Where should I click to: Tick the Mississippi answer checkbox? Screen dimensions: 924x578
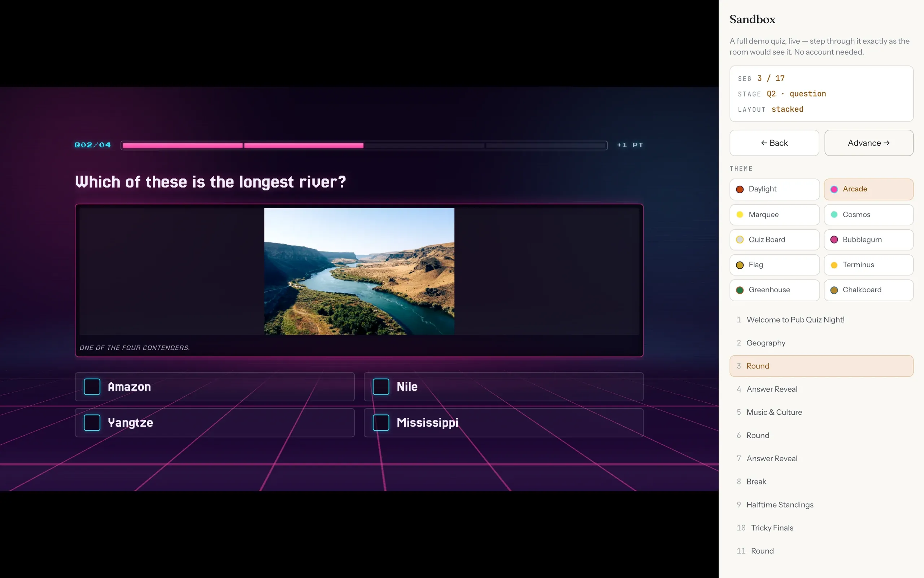coord(381,422)
